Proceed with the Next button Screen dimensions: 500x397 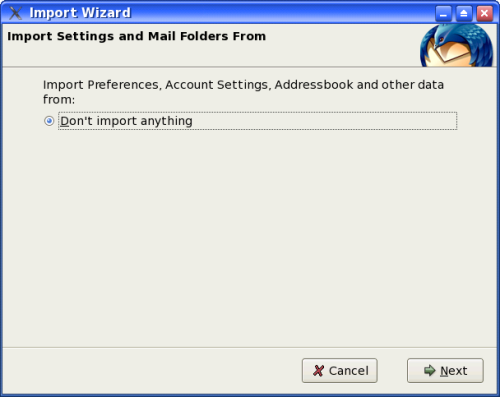click(x=445, y=370)
